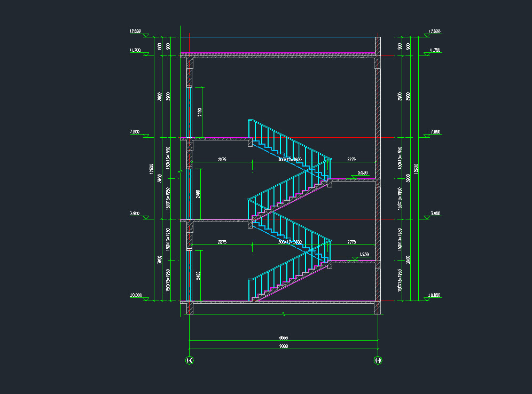Select the upper 9000 horizontal dimension text
The height and width of the screenshot is (394, 532).
pyautogui.click(x=283, y=337)
